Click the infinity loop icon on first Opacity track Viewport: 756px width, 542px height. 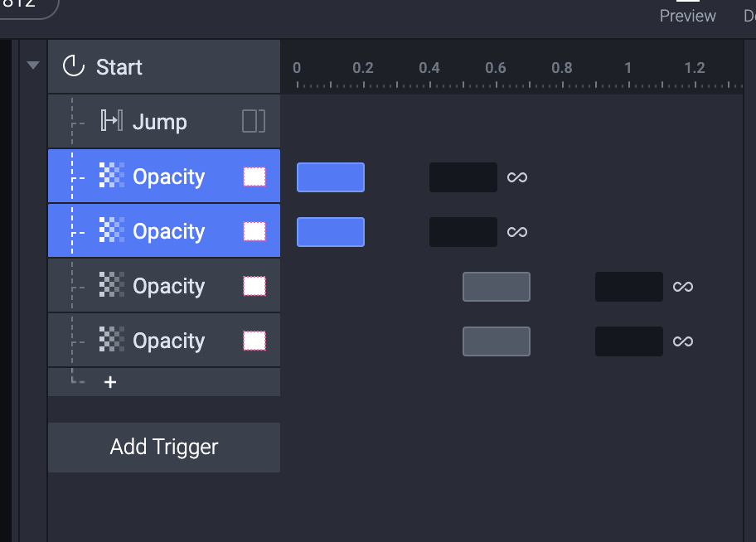point(517,177)
